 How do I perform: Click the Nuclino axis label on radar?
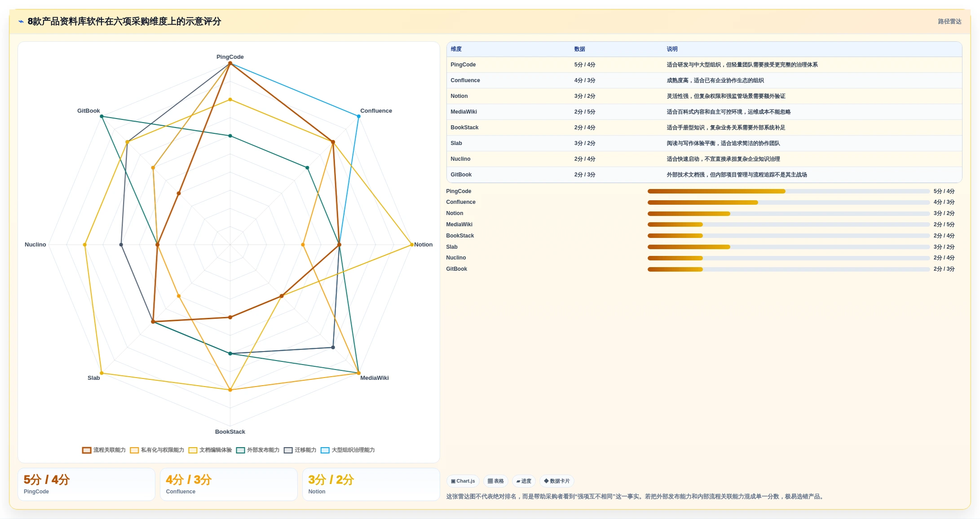pos(35,245)
